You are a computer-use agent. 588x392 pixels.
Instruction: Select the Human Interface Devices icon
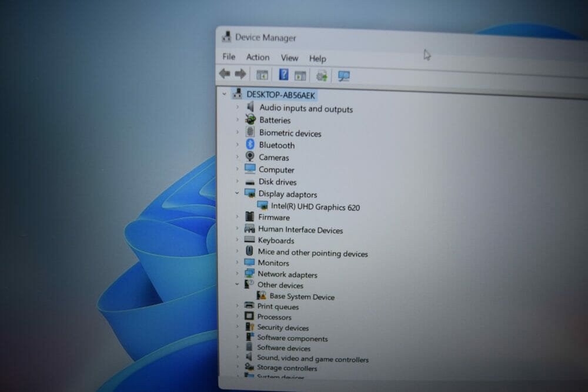coord(249,229)
